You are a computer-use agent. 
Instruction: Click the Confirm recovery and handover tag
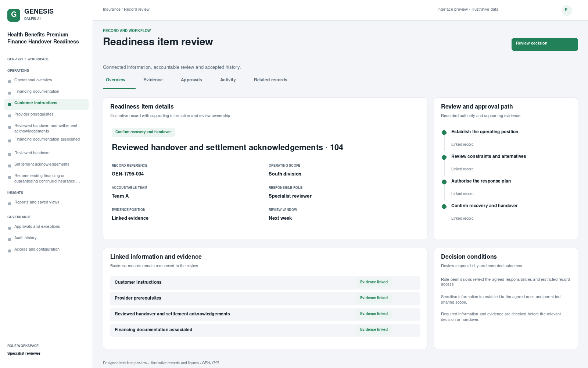tap(143, 132)
